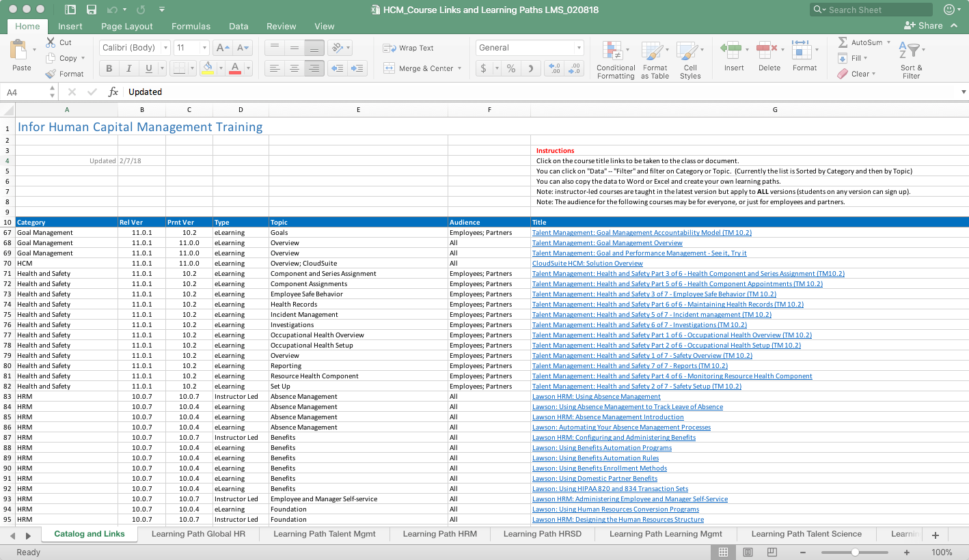Select the Format painter brush
The height and width of the screenshot is (560, 969).
[x=51, y=74]
